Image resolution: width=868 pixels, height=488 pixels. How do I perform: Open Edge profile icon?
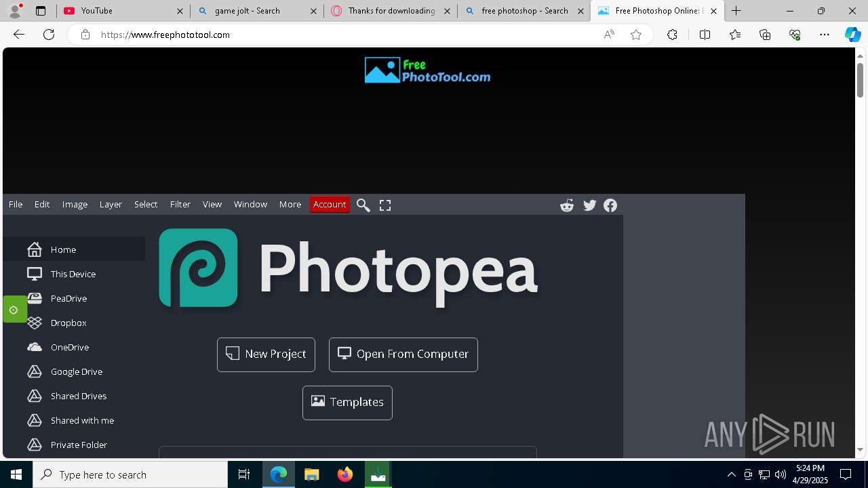coord(15,10)
